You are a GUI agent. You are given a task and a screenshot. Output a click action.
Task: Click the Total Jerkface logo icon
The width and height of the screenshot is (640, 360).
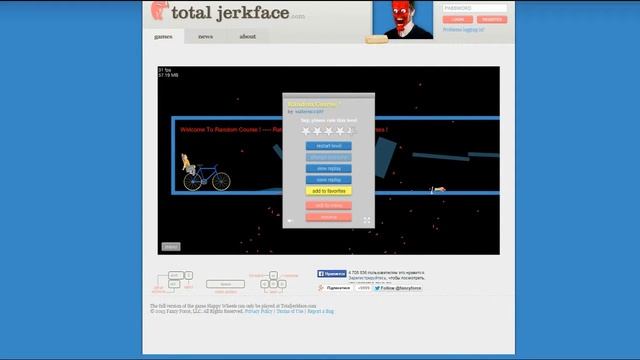pyautogui.click(x=160, y=11)
